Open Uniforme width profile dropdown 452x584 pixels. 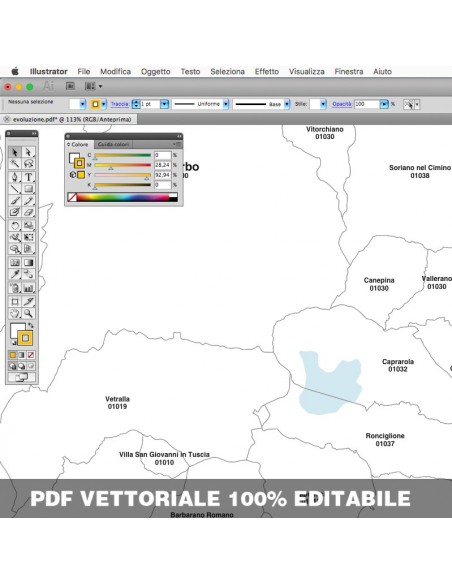click(226, 104)
